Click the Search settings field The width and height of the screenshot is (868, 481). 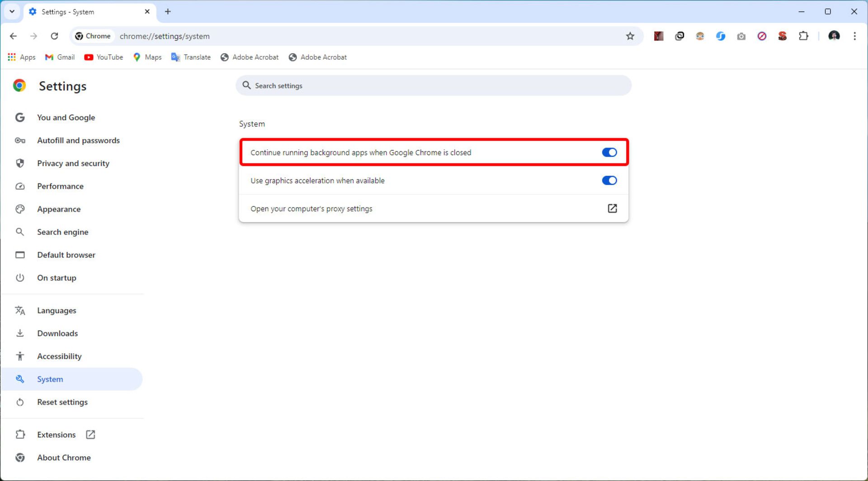(x=433, y=86)
